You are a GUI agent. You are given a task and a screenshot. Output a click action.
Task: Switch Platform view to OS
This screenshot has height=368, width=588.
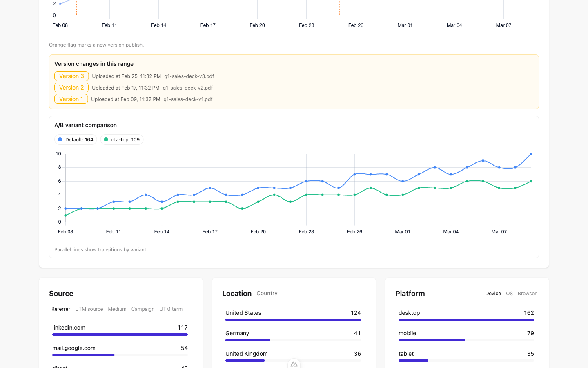pyautogui.click(x=509, y=294)
